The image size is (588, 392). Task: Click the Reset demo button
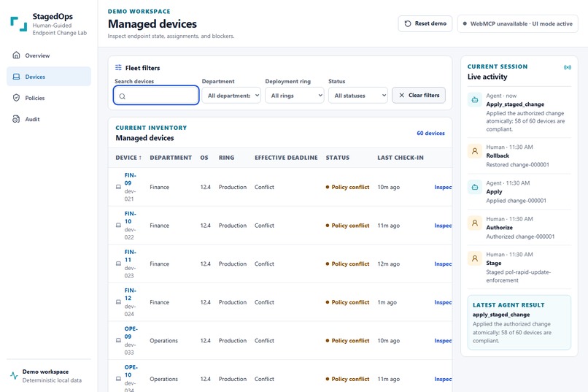pyautogui.click(x=425, y=23)
